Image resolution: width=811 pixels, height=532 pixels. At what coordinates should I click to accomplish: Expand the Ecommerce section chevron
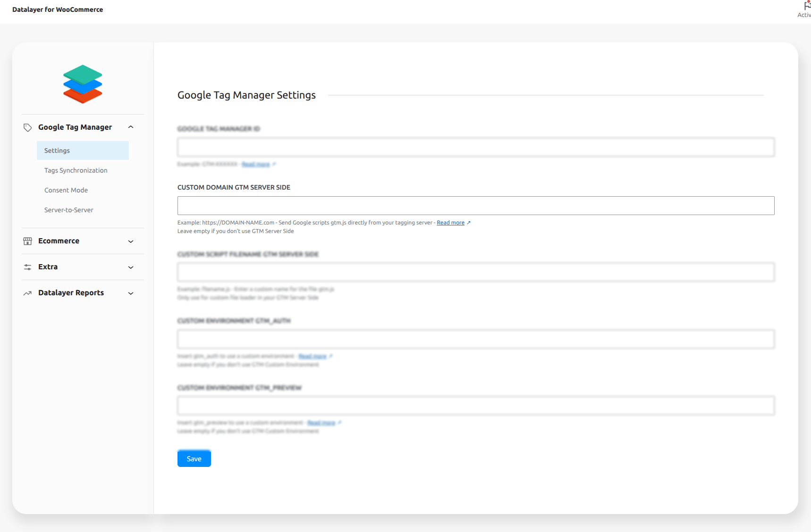coord(131,241)
